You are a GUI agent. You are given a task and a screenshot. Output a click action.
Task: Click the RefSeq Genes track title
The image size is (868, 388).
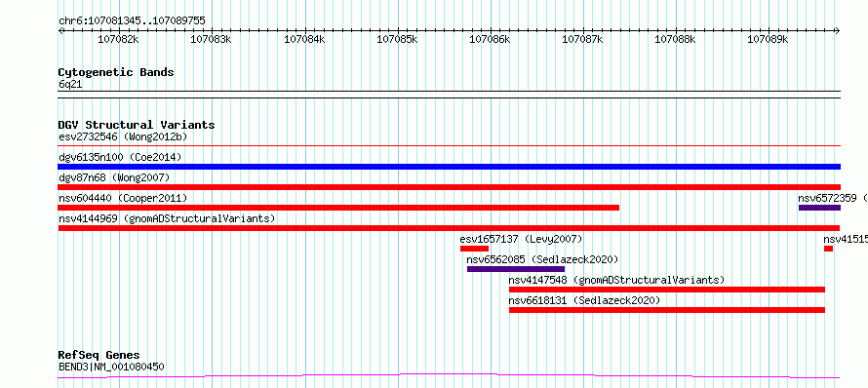coord(99,355)
